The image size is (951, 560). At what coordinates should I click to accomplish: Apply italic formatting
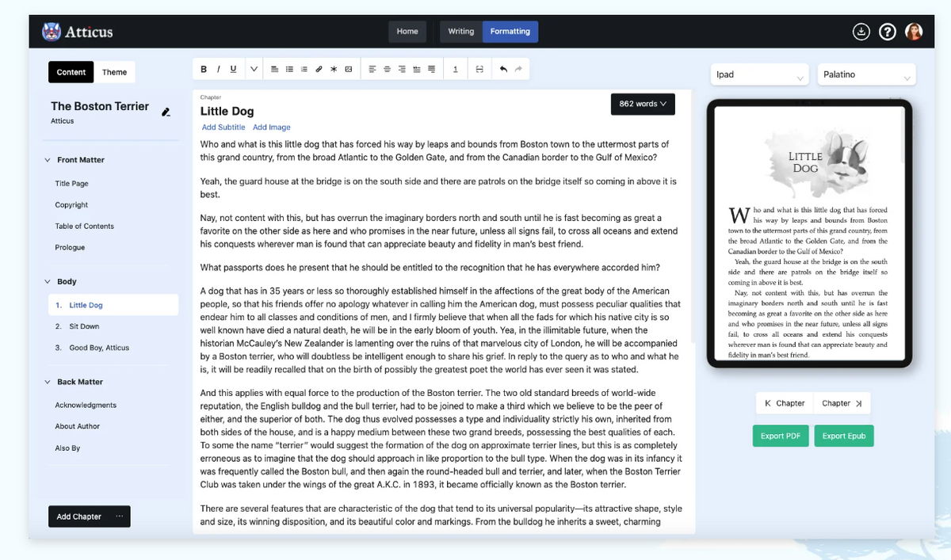pos(219,69)
